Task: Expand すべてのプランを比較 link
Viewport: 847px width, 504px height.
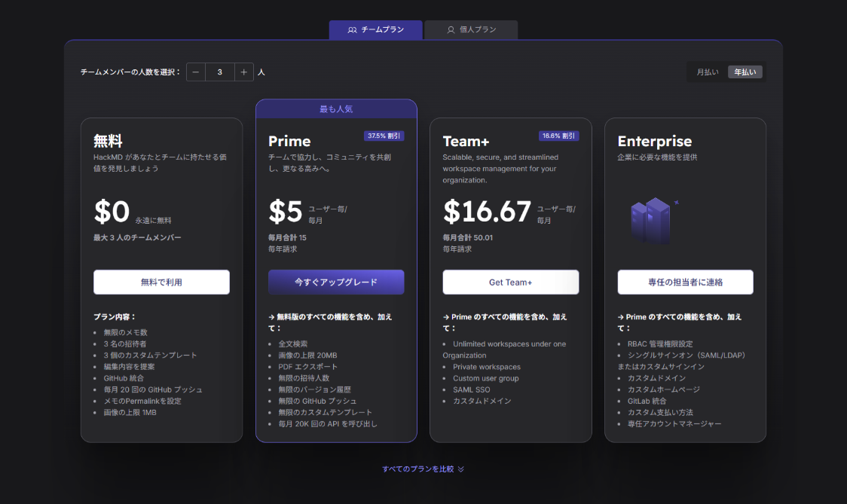Action: 418,469
